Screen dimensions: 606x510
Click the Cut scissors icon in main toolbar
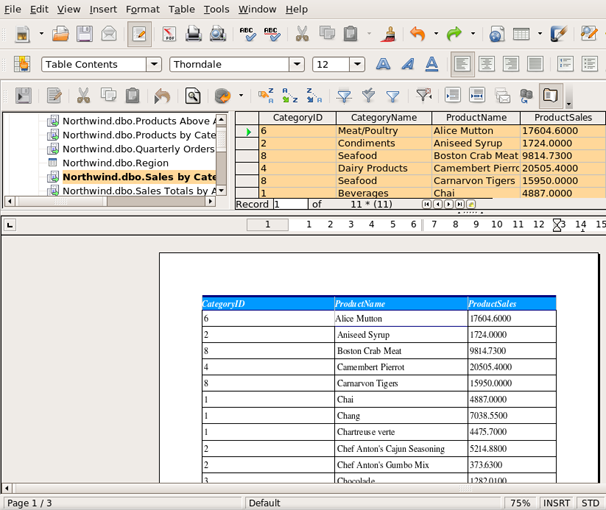click(x=302, y=34)
